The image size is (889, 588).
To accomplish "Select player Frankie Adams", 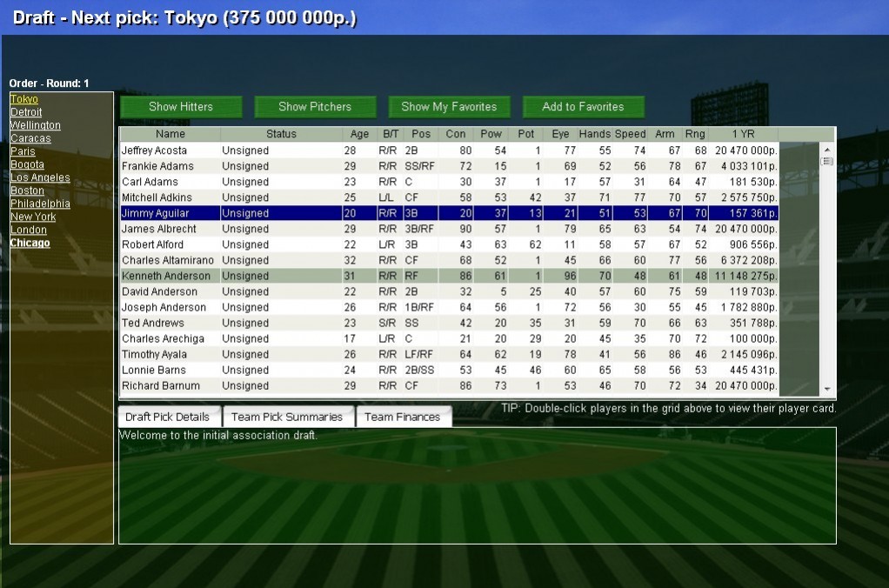I will [449, 166].
